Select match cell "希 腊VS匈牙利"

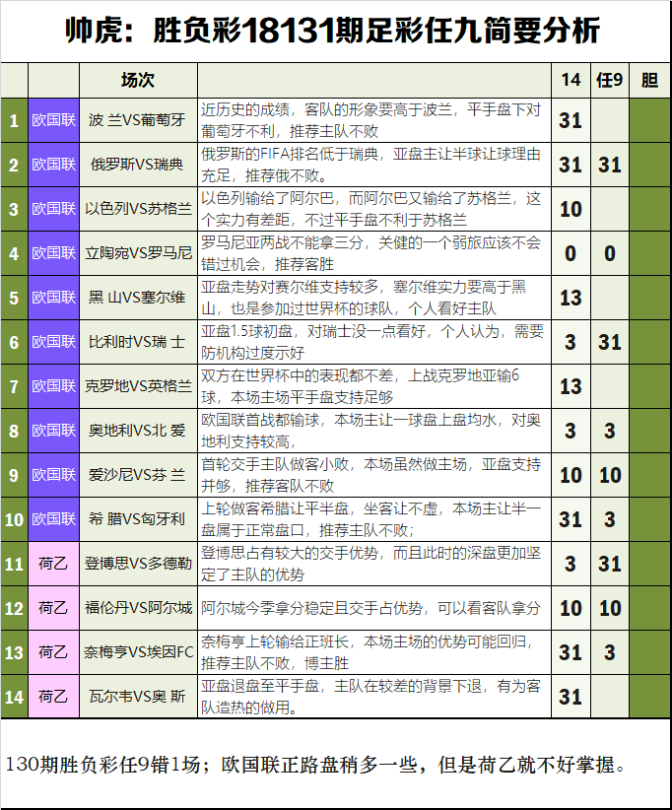click(x=138, y=519)
